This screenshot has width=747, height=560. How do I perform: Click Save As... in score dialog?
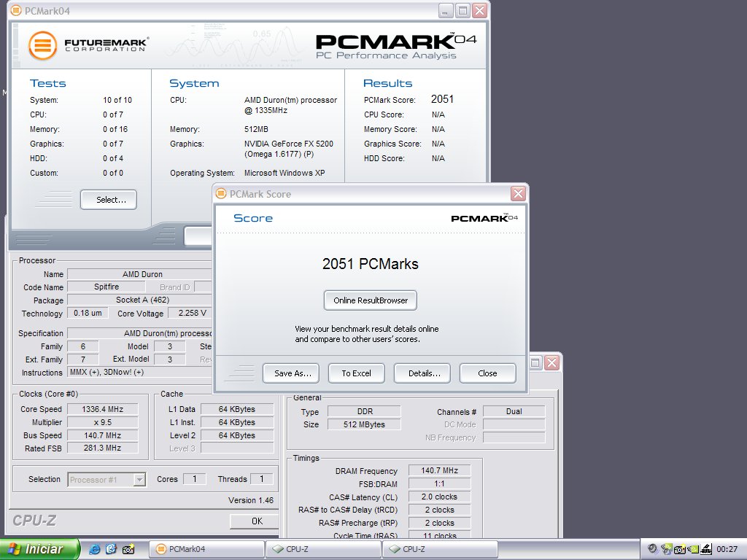click(291, 373)
